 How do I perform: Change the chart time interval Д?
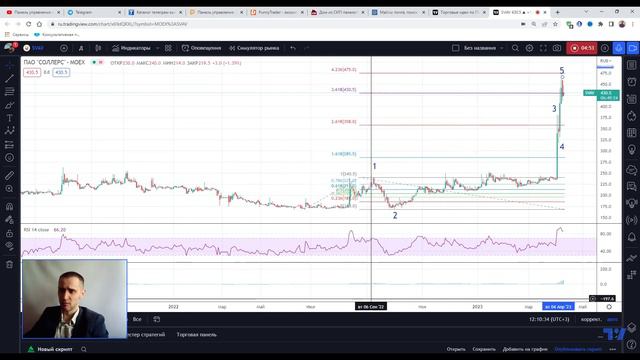(x=81, y=48)
